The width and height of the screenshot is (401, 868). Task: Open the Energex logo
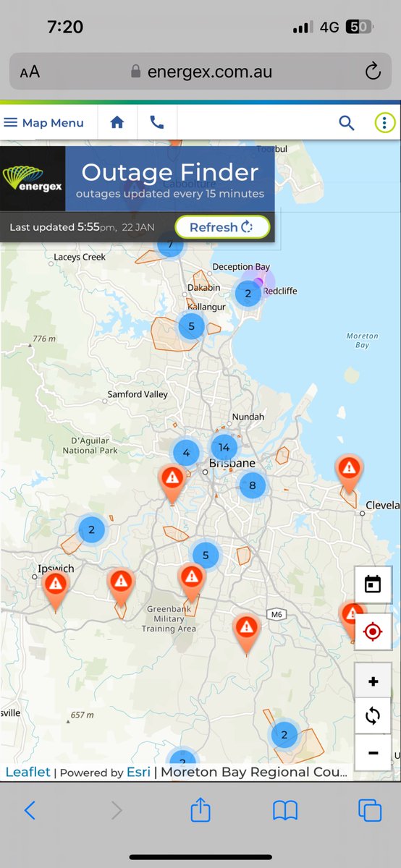(x=33, y=179)
